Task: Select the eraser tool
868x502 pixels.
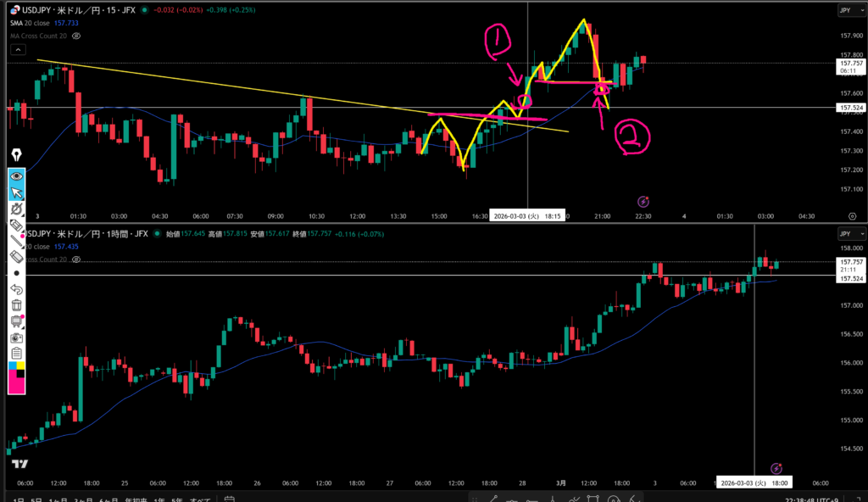Action: tap(16, 256)
